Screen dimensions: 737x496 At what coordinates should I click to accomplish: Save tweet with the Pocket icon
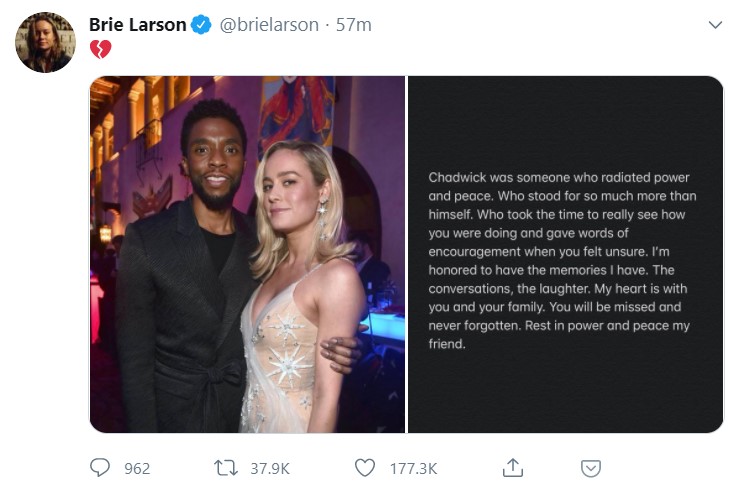tap(591, 467)
